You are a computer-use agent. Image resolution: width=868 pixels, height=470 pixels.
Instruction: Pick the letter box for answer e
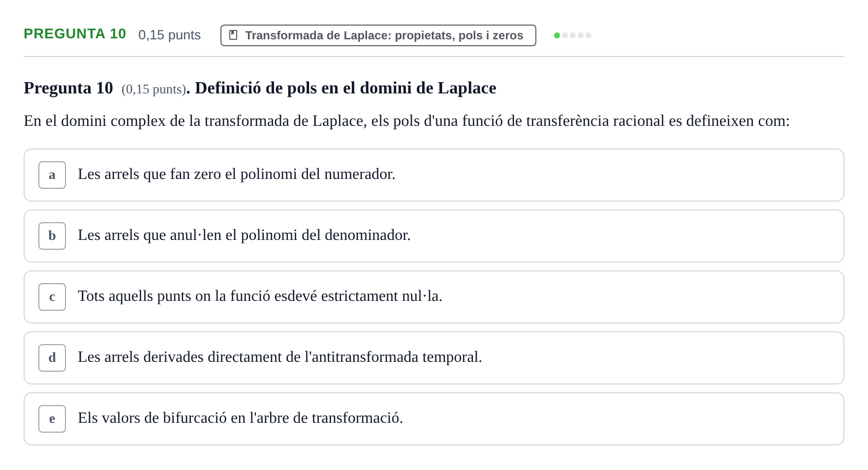tap(52, 419)
